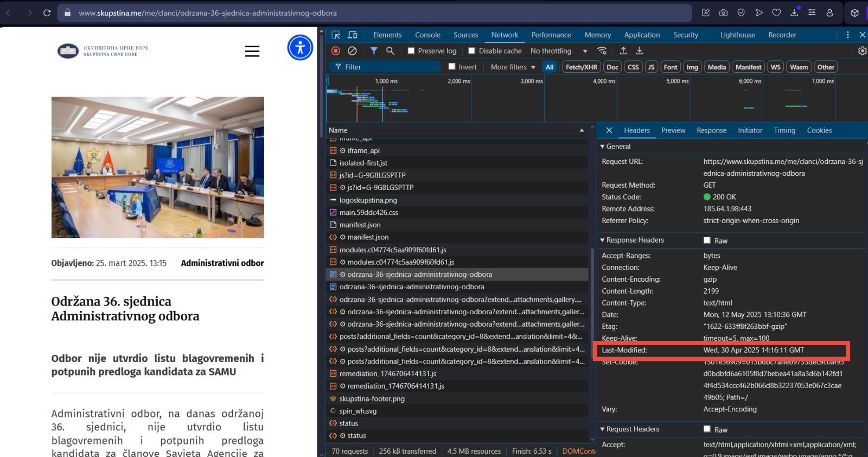Check the Disable cache option
Image resolution: width=868 pixels, height=457 pixels.
(471, 50)
